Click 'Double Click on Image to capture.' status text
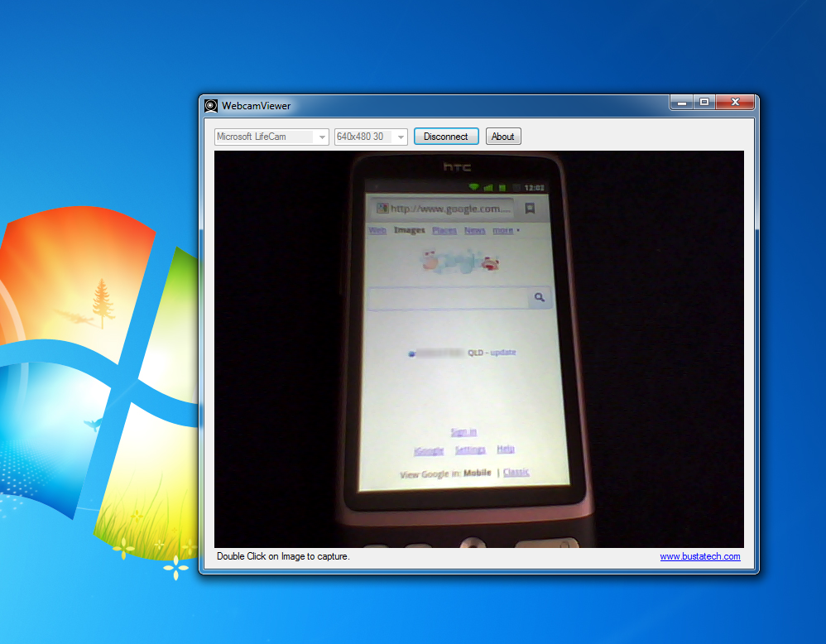The image size is (826, 644). coord(283,556)
